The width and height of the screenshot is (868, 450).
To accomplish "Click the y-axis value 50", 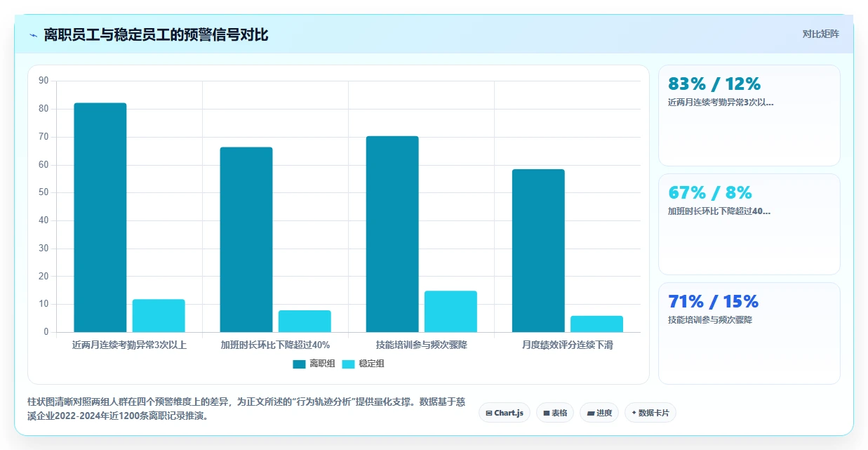I will [44, 192].
